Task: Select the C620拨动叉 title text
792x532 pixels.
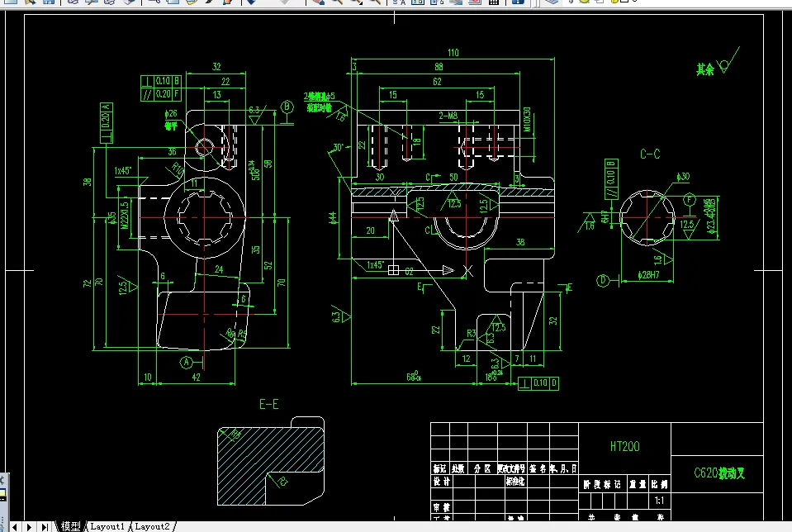Action: pos(719,473)
